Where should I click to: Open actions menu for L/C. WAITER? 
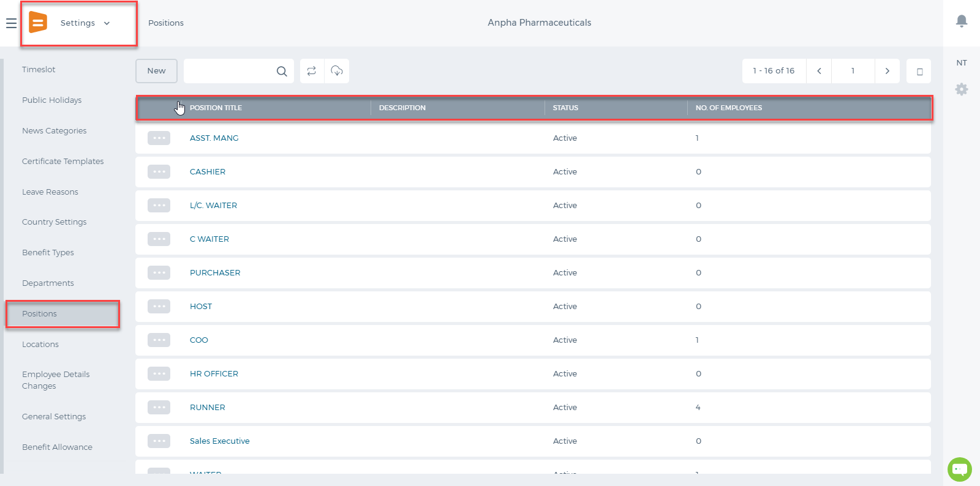coord(159,205)
